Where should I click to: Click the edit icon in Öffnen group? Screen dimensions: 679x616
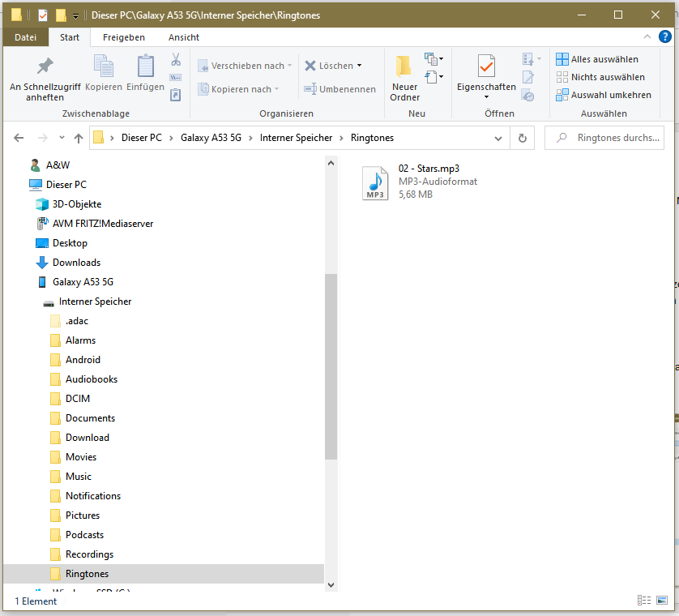527,77
